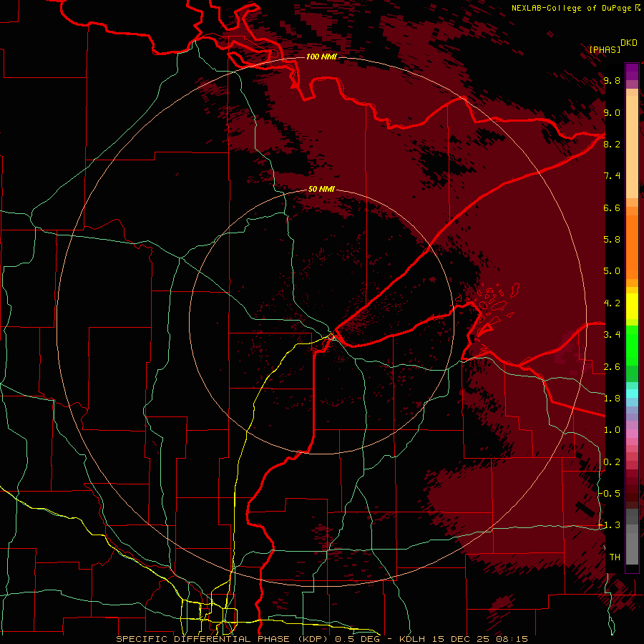Click the 3.4 value on the color scale
This screenshot has width=644, height=644.
click(x=612, y=335)
